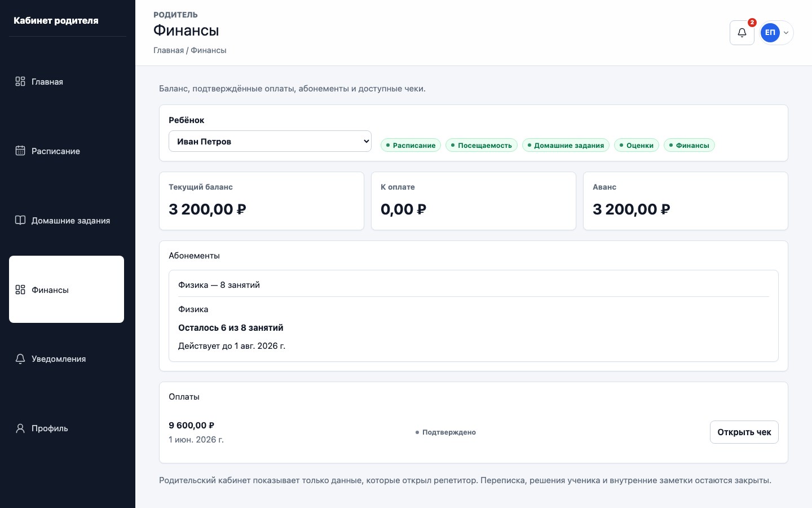Click the К оплате value 0,00 ₽
The width and height of the screenshot is (812, 508).
(403, 209)
